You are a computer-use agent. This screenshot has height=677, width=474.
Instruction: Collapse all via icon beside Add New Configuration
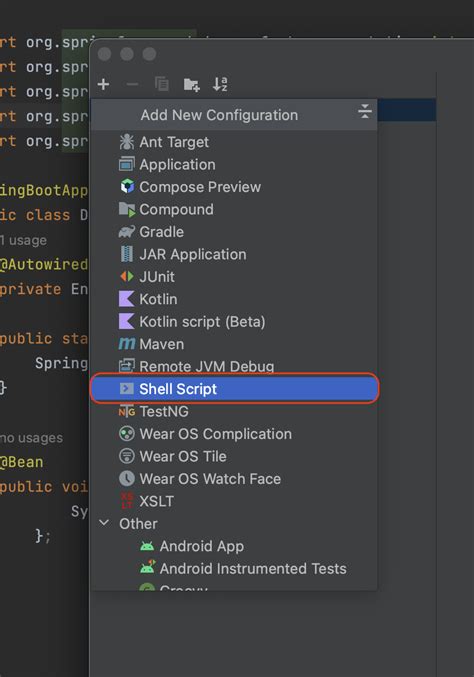(365, 111)
